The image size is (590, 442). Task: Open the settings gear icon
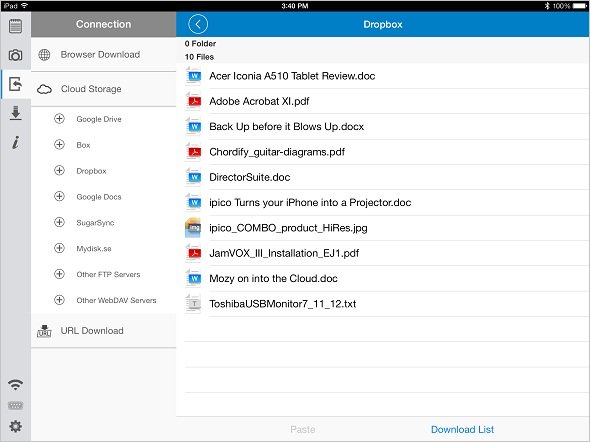coord(15,426)
